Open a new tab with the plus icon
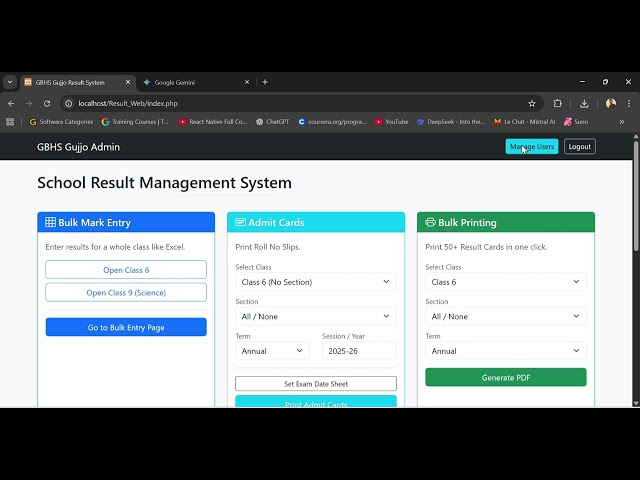 click(x=265, y=82)
